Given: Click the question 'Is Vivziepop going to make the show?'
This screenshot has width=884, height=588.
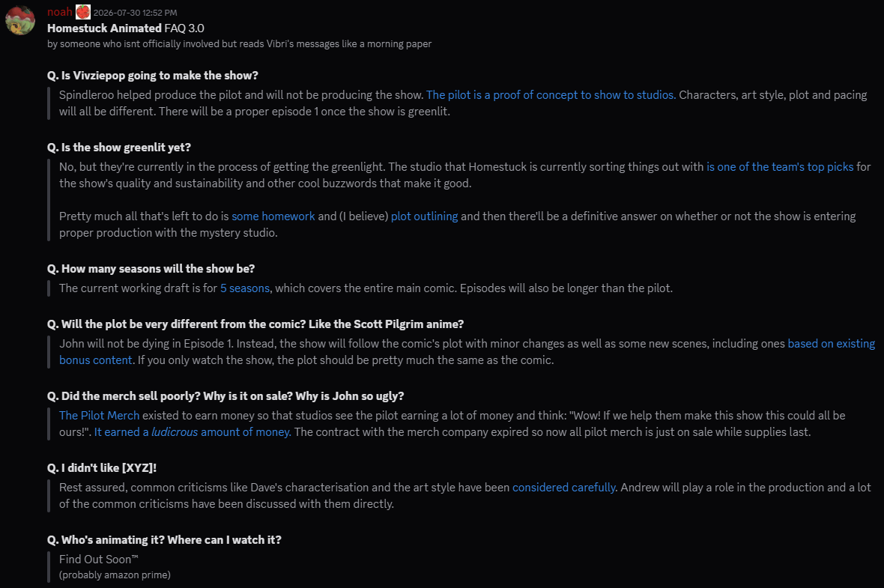Looking at the screenshot, I should pos(153,76).
